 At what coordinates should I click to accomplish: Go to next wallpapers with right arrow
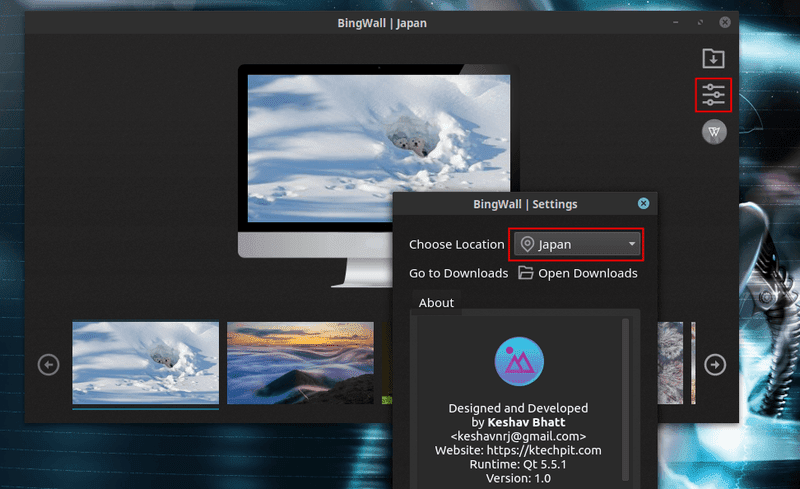coord(715,364)
